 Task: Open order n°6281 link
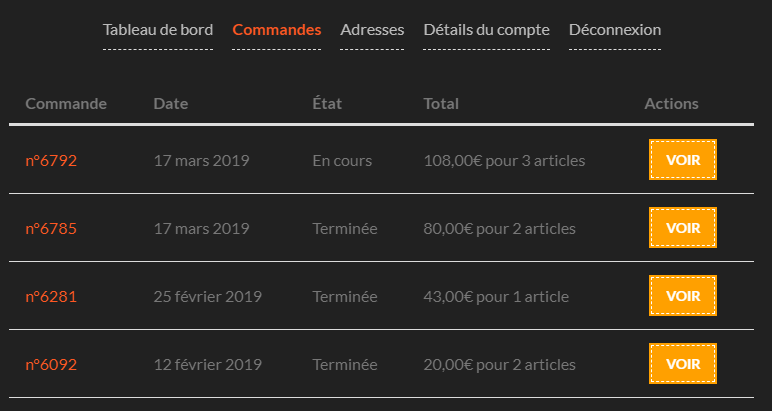pyautogui.click(x=51, y=296)
